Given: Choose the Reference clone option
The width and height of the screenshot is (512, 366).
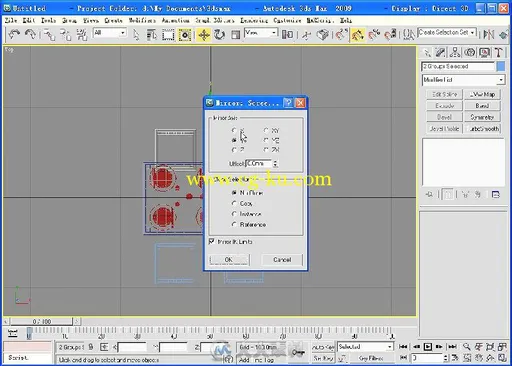Looking at the screenshot, I should (234, 225).
